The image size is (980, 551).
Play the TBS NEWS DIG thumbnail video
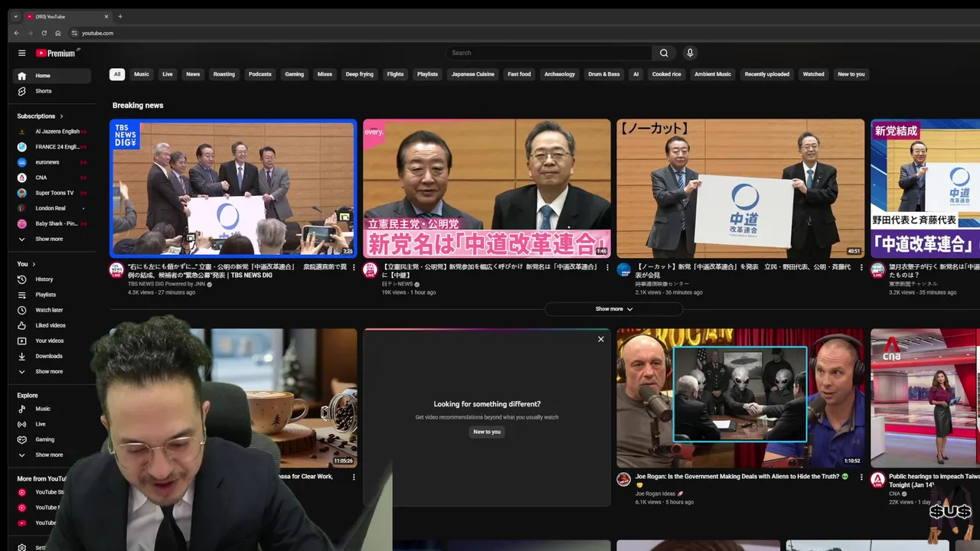(x=233, y=188)
